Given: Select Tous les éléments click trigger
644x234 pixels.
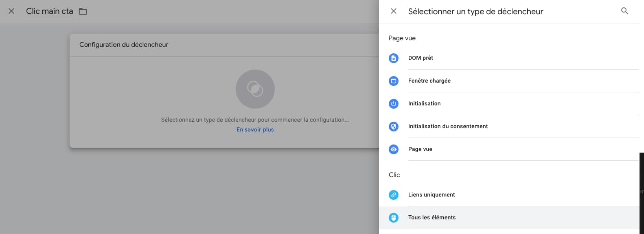Looking at the screenshot, I should (x=509, y=218).
